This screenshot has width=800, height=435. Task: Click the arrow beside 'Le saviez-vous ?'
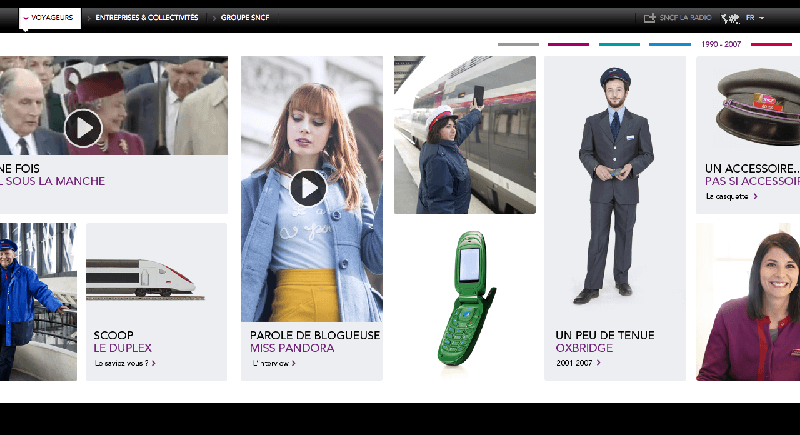point(154,363)
